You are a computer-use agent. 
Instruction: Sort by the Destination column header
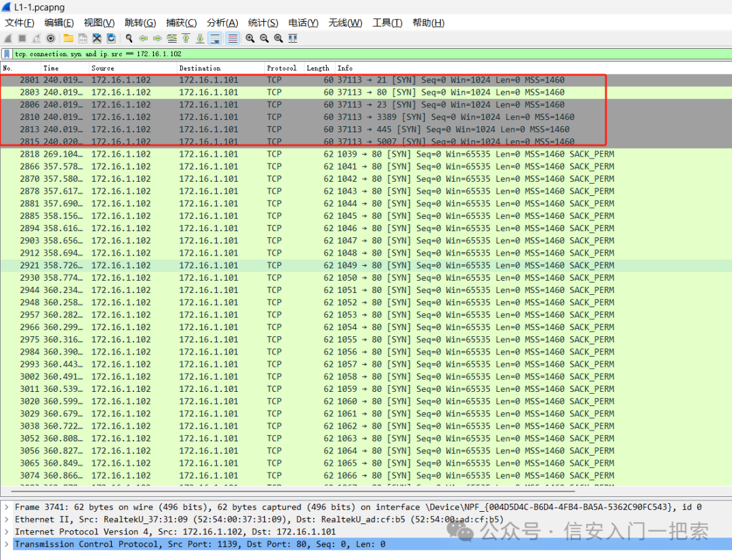[221, 68]
